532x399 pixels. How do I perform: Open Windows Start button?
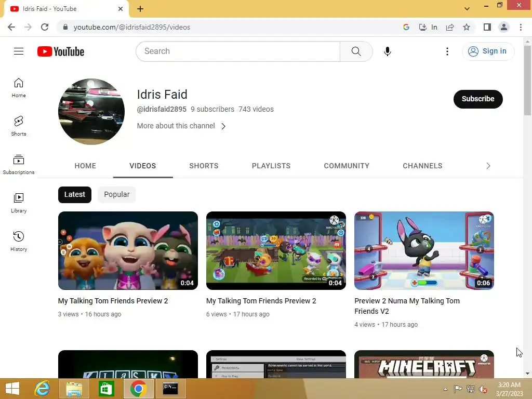point(12,389)
